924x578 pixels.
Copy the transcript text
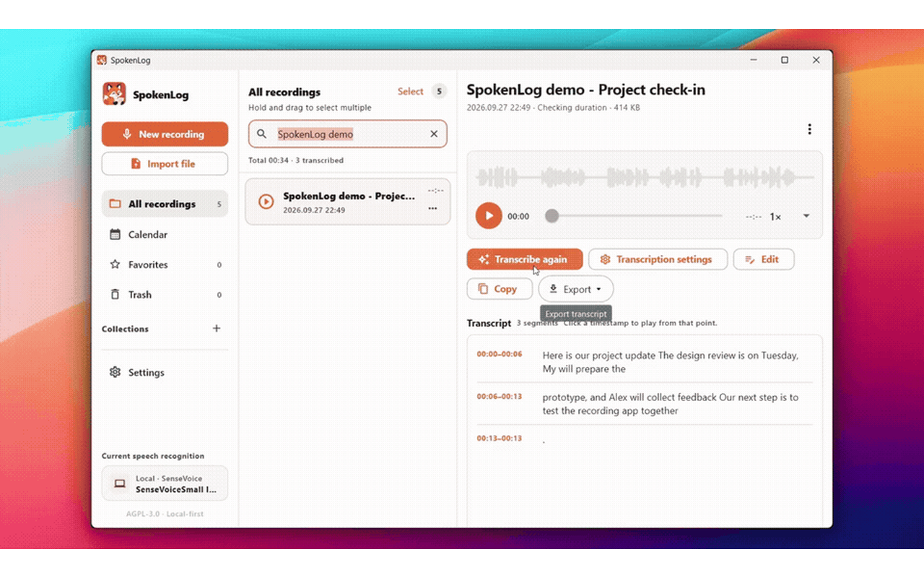click(500, 289)
